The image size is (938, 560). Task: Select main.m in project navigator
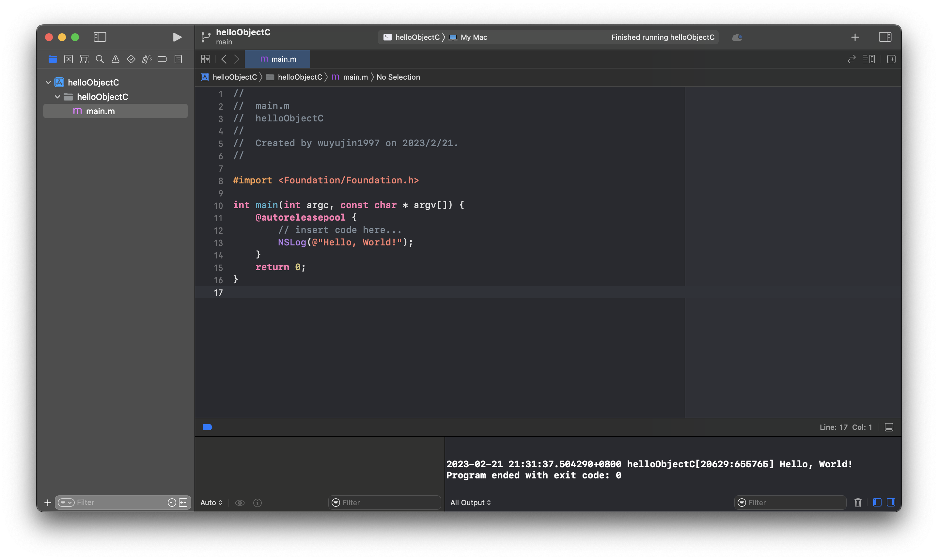click(101, 111)
